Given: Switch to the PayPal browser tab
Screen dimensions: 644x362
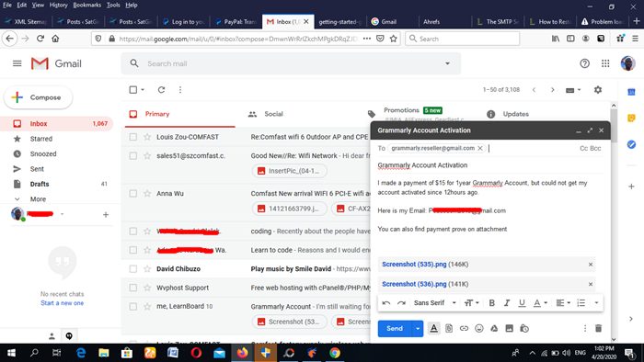Looking at the screenshot, I should 236,22.
